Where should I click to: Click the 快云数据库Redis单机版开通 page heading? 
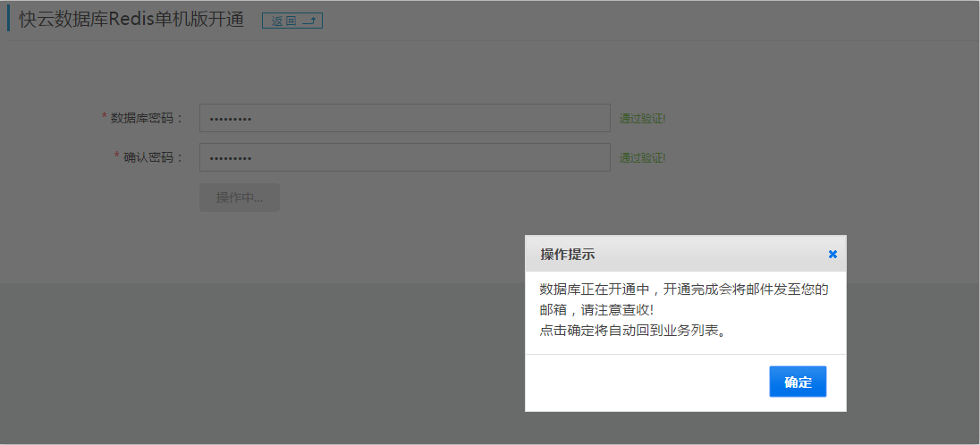click(x=131, y=20)
